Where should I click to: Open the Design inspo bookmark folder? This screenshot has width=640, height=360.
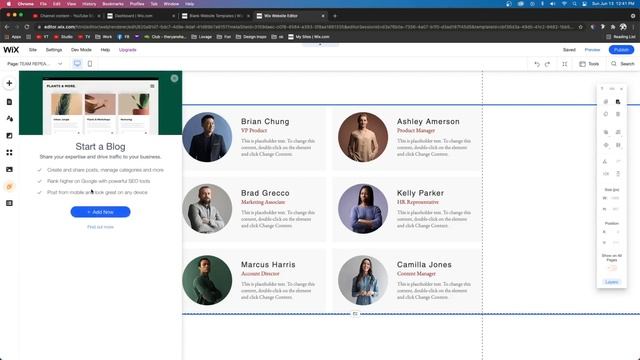coord(251,37)
